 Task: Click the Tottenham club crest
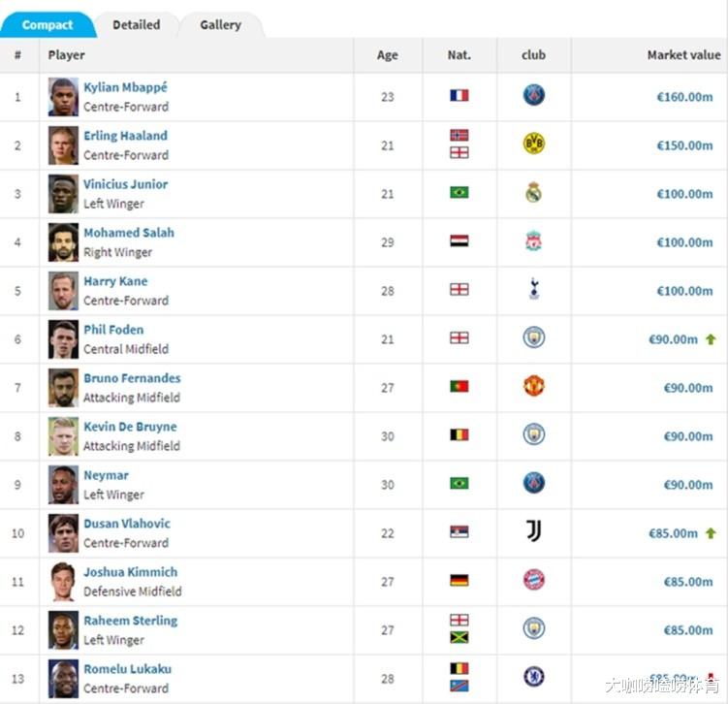pyautogui.click(x=534, y=289)
